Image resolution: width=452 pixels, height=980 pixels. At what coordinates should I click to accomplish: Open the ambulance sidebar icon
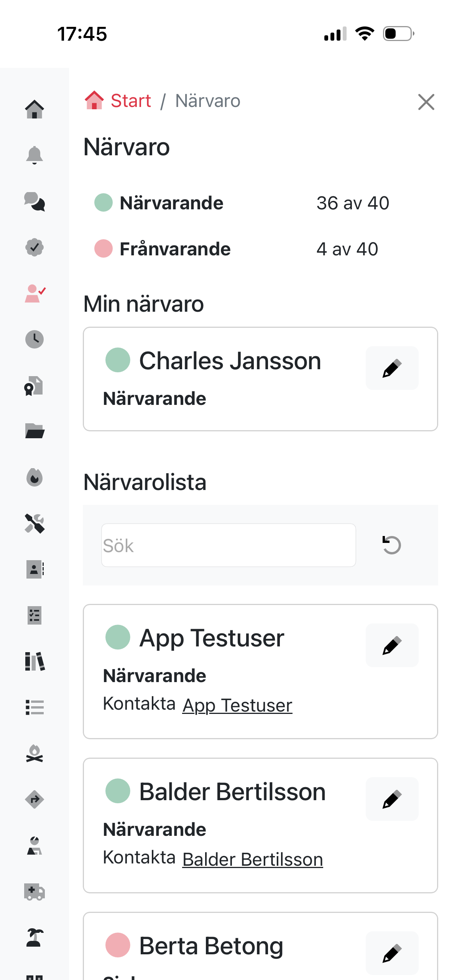(x=35, y=892)
